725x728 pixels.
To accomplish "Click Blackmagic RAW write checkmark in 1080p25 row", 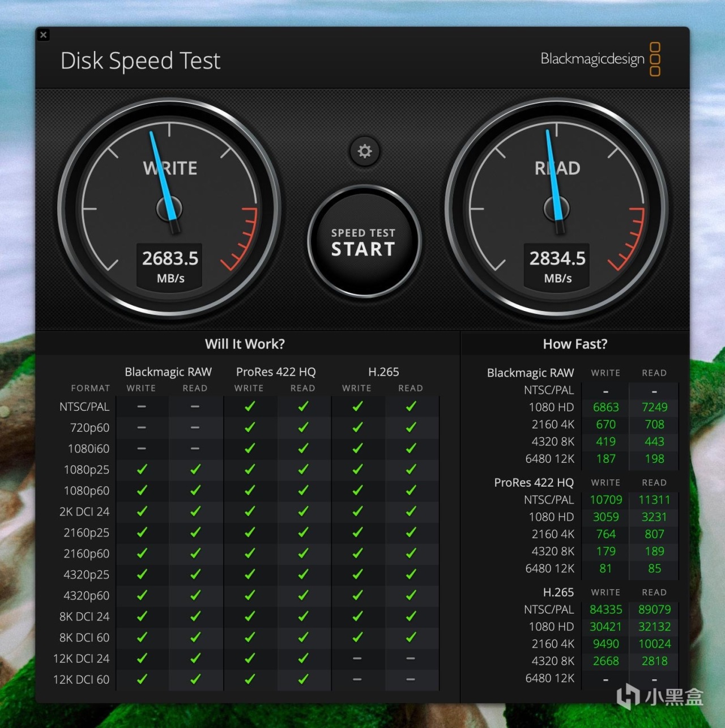I will tap(142, 469).
